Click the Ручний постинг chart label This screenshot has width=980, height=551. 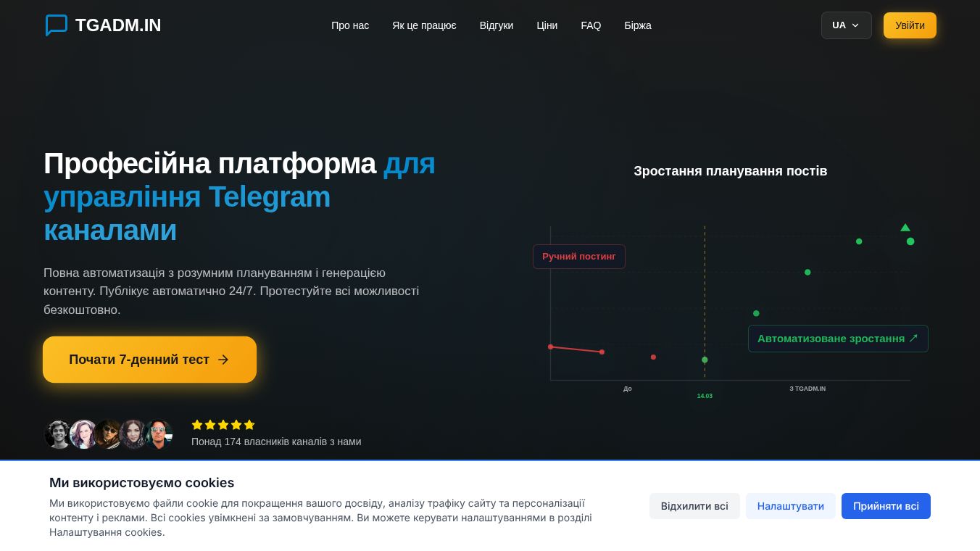coord(579,257)
